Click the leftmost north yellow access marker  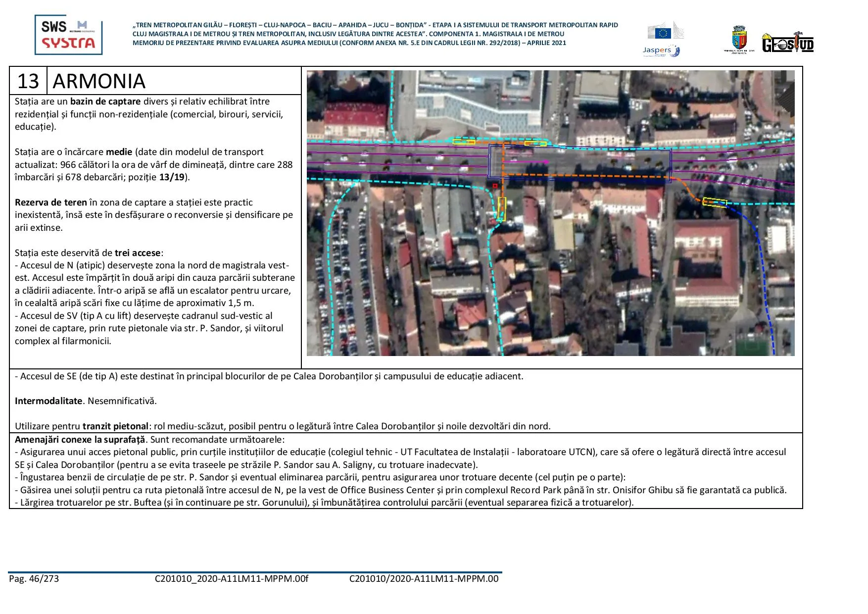point(464,142)
